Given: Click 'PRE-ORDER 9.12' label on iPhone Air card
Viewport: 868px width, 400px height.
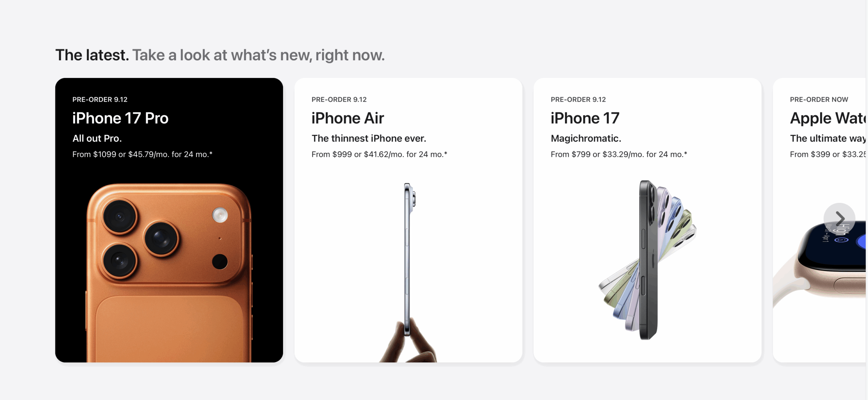Looking at the screenshot, I should pyautogui.click(x=339, y=100).
